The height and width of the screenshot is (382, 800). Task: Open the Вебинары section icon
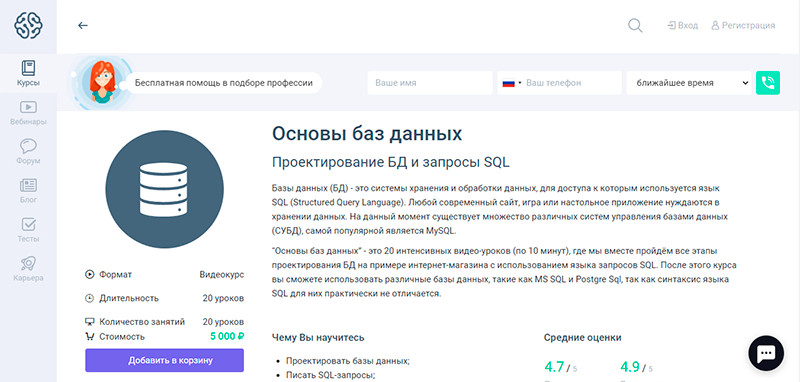[x=28, y=107]
